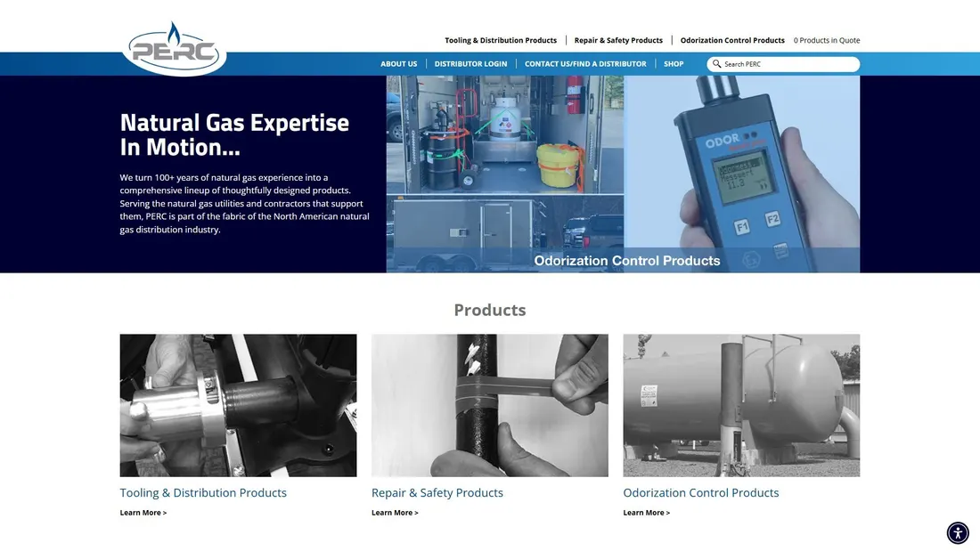
Task: Learn More under Odorization Control Products
Action: tap(646, 512)
